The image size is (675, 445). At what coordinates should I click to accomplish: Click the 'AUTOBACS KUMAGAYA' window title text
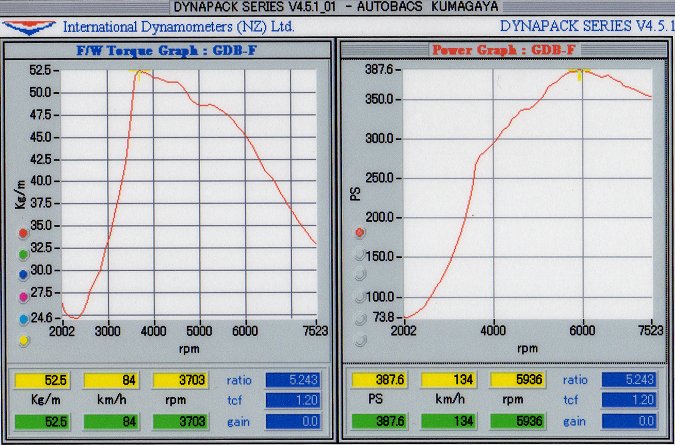point(427,6)
